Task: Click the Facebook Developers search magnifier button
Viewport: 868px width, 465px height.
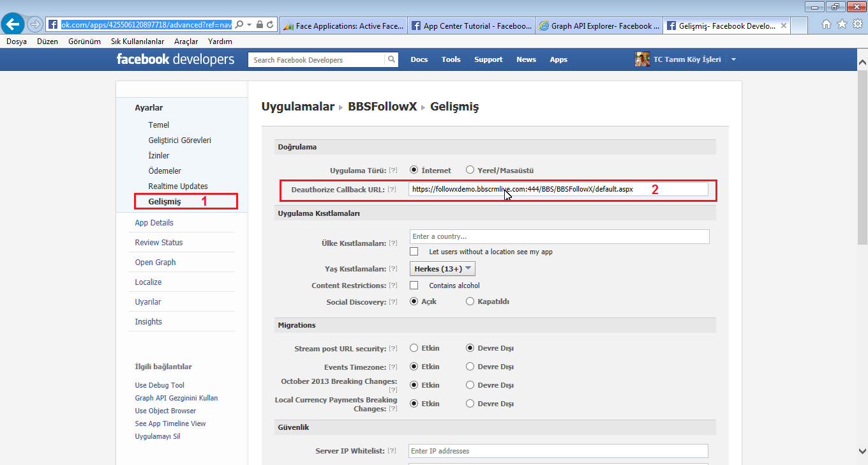Action: (x=393, y=59)
